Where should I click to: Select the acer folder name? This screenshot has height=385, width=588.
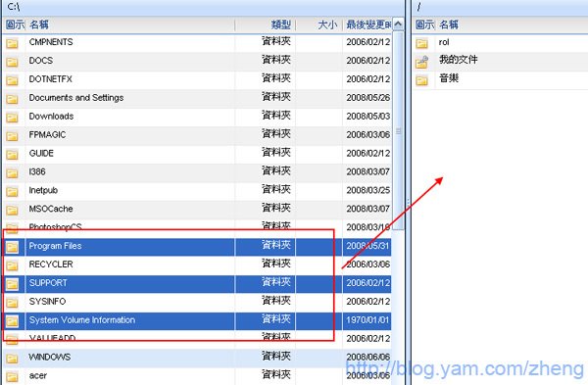[x=38, y=375]
